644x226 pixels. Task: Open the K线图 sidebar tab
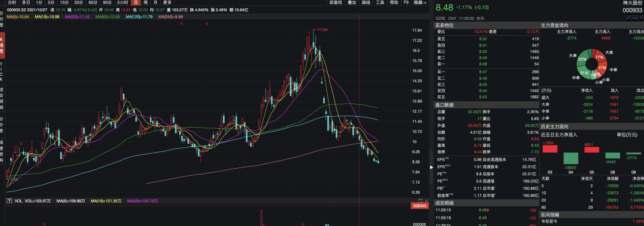[2, 45]
